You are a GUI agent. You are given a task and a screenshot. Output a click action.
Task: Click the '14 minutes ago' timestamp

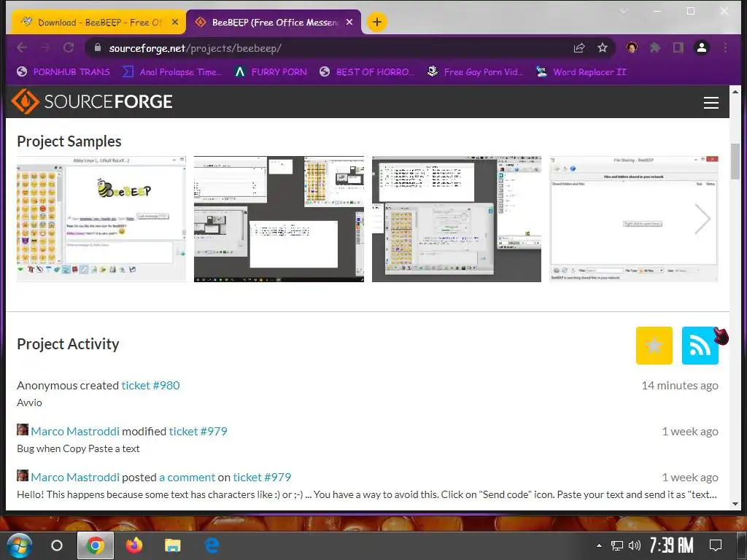pyautogui.click(x=680, y=385)
